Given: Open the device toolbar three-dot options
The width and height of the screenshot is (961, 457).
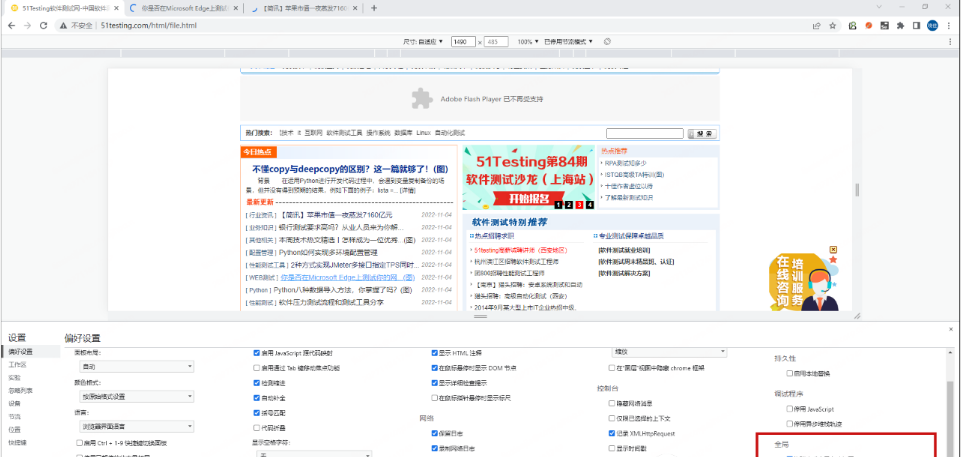Looking at the screenshot, I should click(952, 42).
